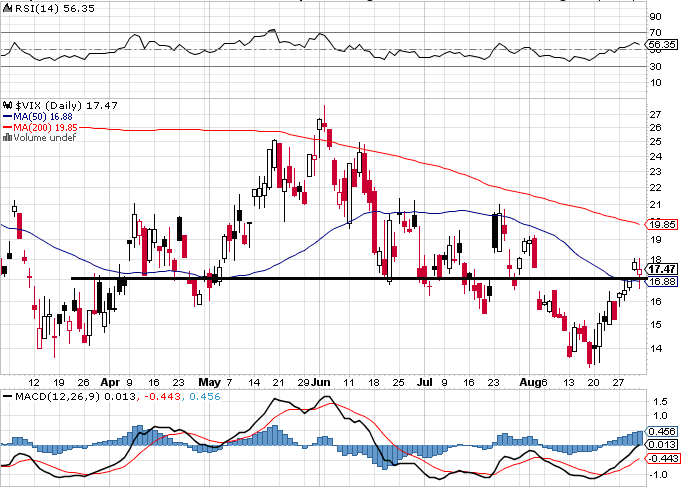Click the 56.35 RSI value tag on axis
The image size is (685, 487).
[x=662, y=45]
